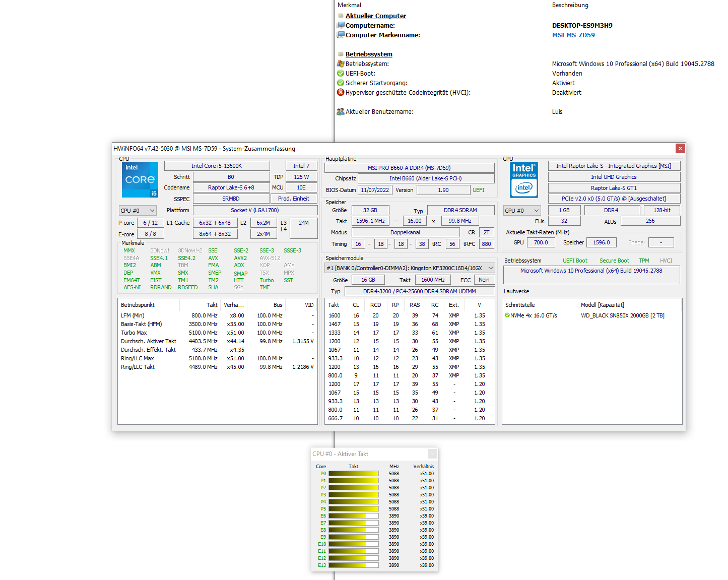Click the PCIe v2.0 x0 bus field
This screenshot has height=580, width=728.
(x=614, y=199)
